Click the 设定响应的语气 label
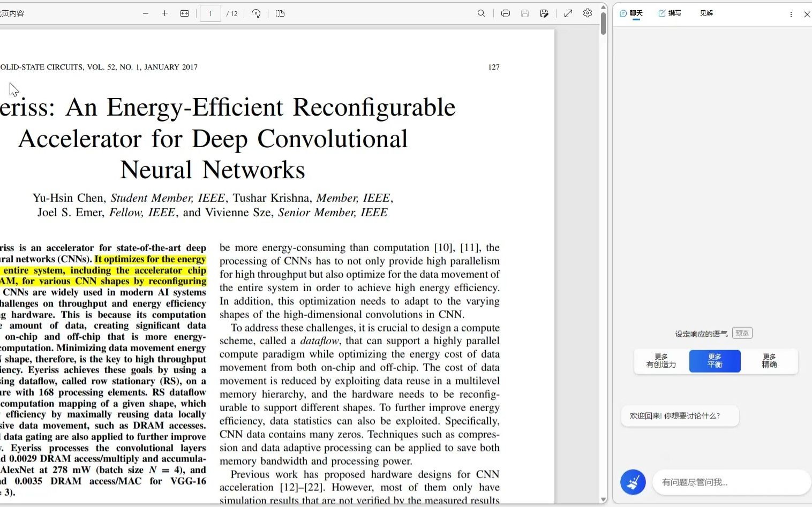812x507 pixels. 701,334
